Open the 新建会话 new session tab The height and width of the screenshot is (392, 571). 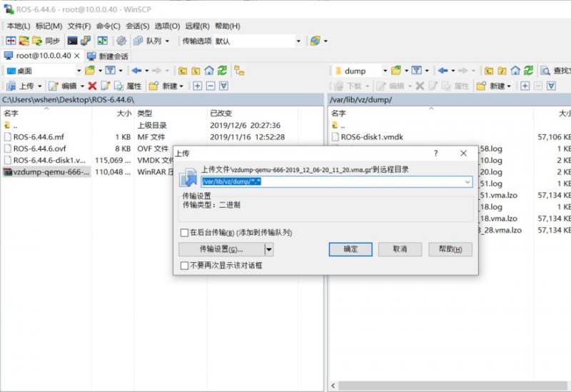(x=108, y=56)
